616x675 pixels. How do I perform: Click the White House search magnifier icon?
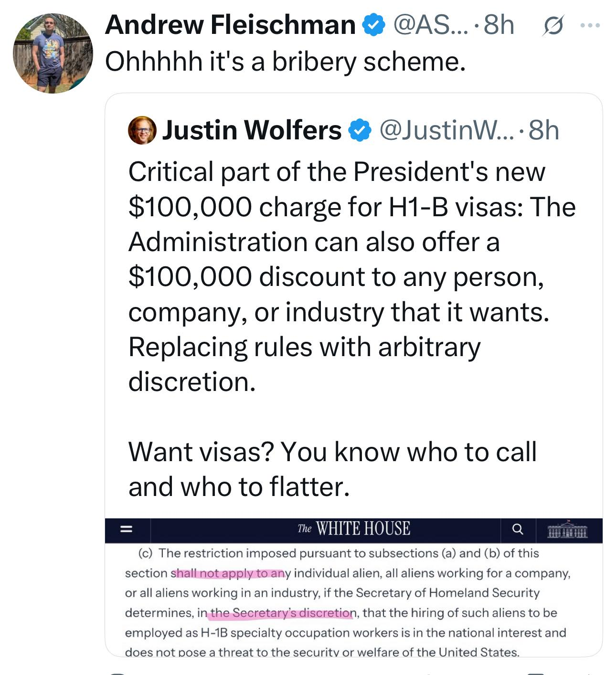click(x=518, y=529)
